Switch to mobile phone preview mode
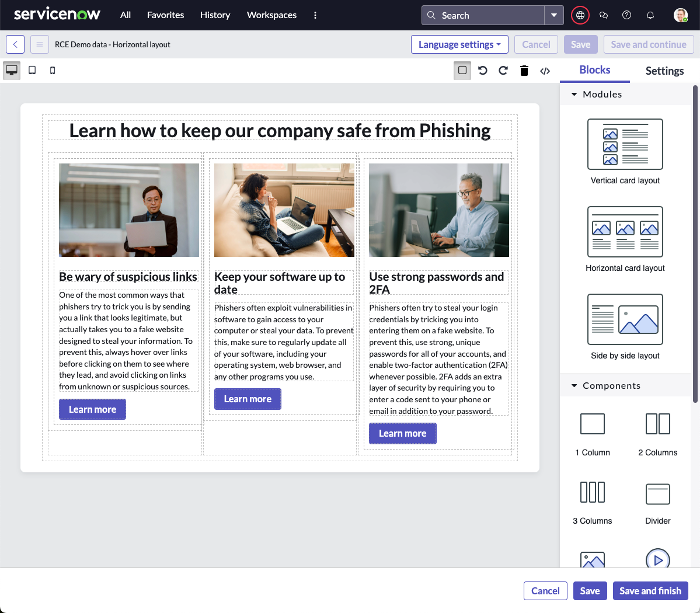The width and height of the screenshot is (700, 613). tap(53, 71)
